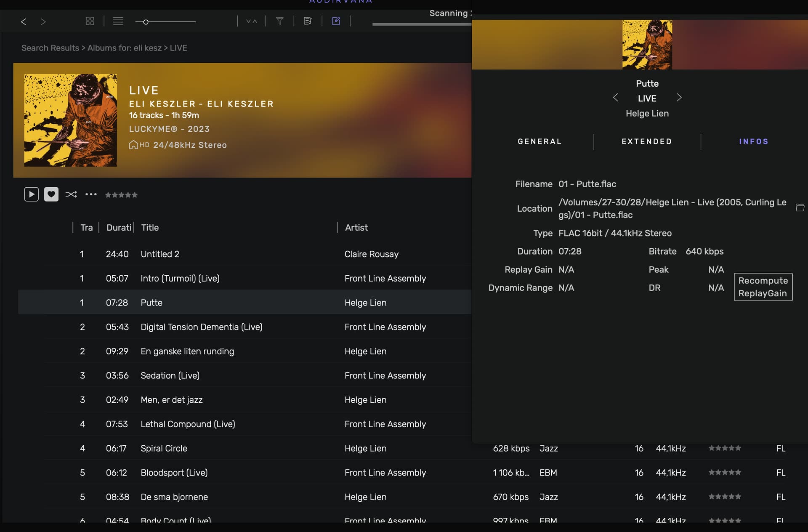Viewport: 808px width, 532px height.
Task: Switch to the INFOS tab
Action: coord(754,141)
